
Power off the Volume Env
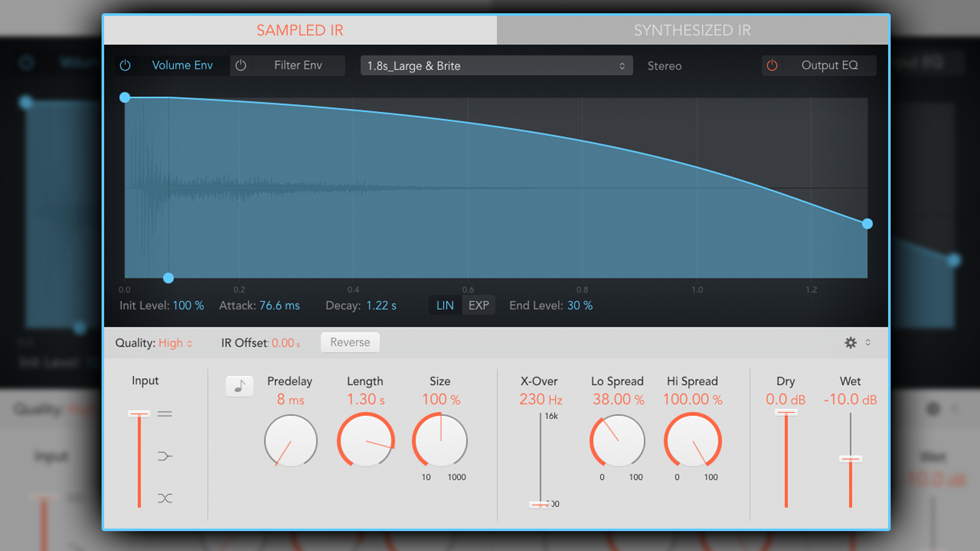(x=126, y=65)
